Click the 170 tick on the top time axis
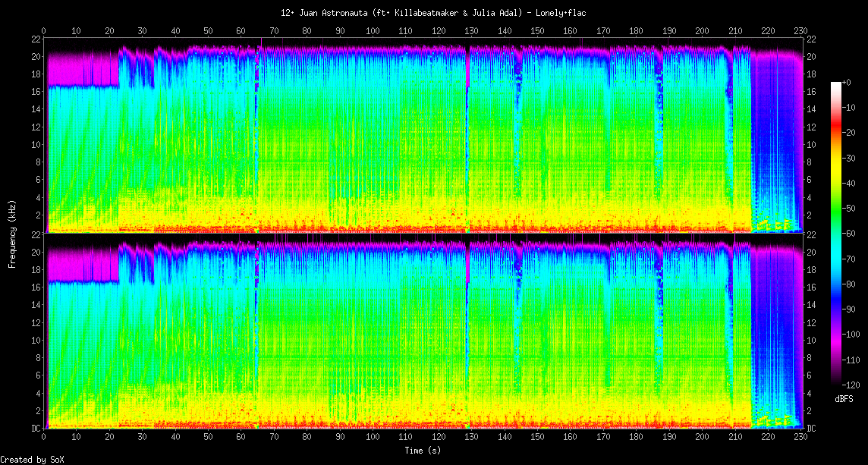This screenshot has width=868, height=465. tap(603, 30)
